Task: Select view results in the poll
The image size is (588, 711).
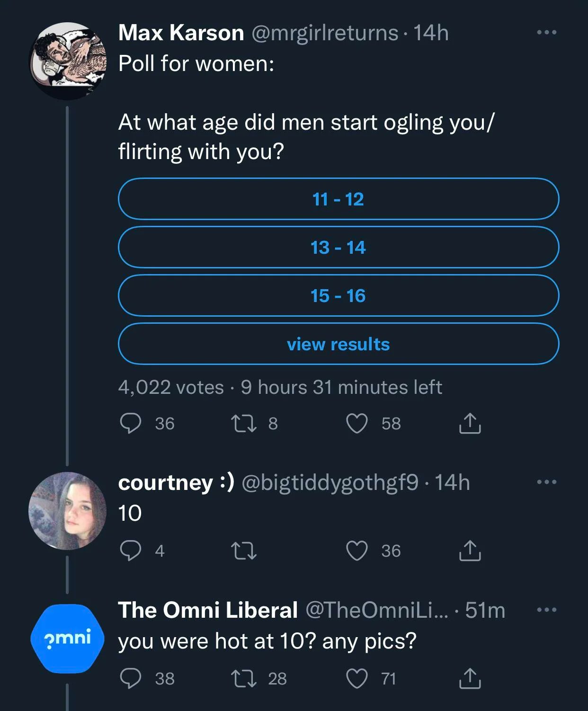Action: click(338, 344)
